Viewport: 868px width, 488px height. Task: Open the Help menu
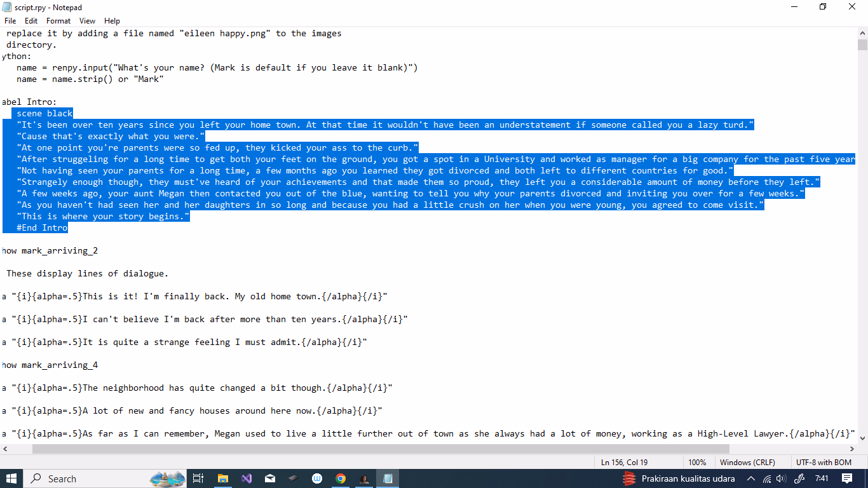[112, 21]
